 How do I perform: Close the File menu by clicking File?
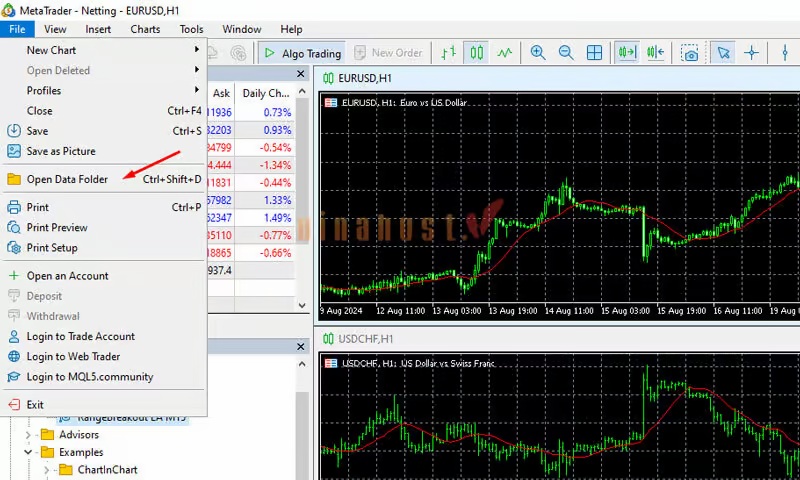click(x=17, y=29)
